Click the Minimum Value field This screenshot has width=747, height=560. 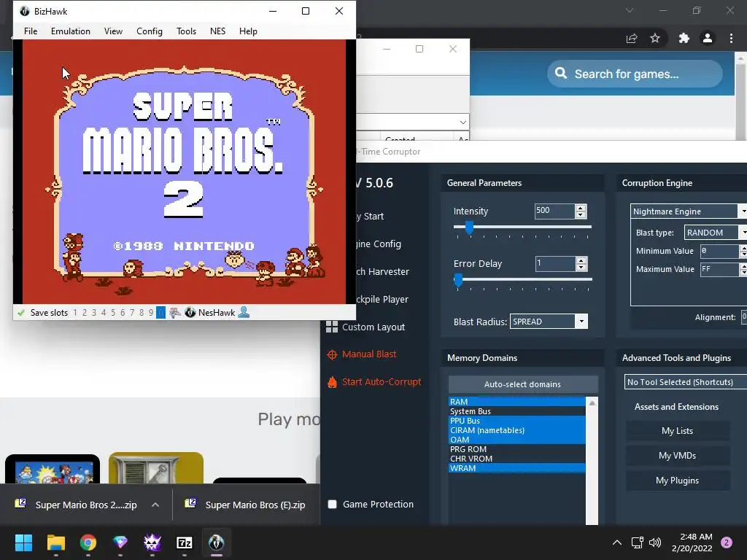[x=720, y=251]
